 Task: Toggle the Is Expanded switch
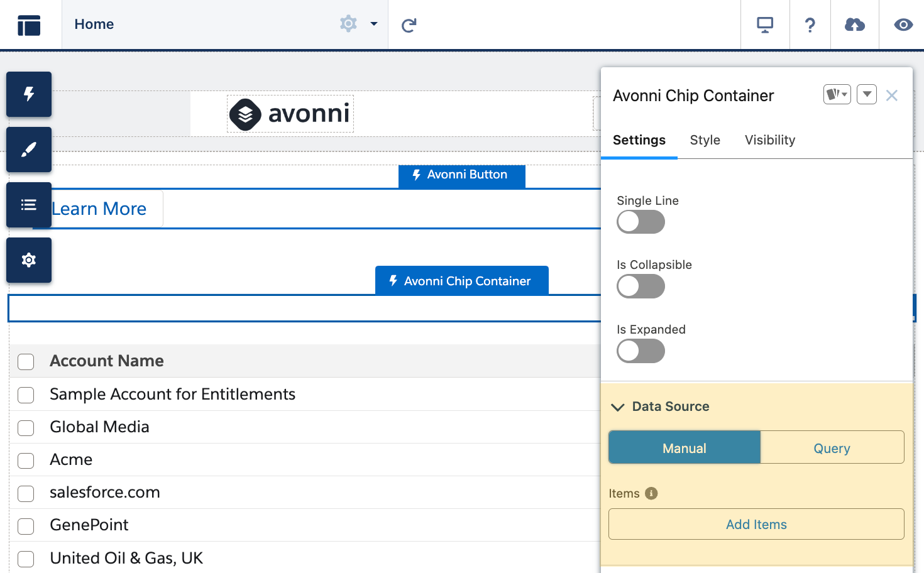pos(641,351)
